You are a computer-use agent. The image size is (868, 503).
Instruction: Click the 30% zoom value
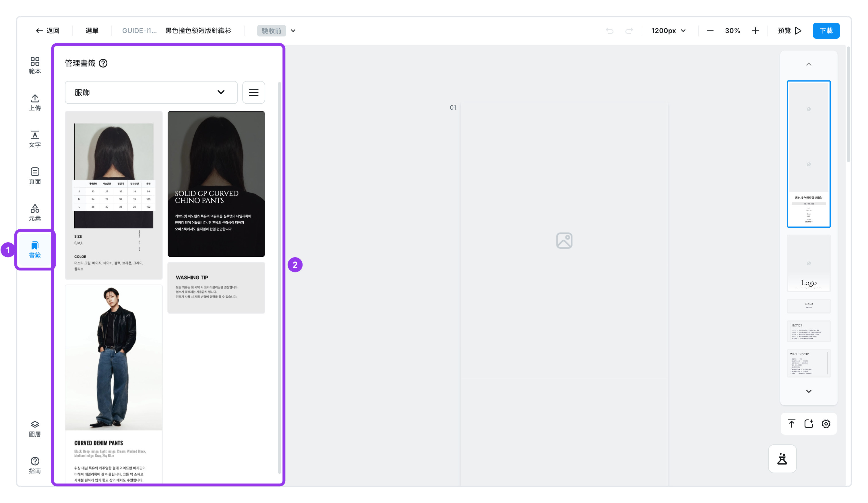(732, 31)
